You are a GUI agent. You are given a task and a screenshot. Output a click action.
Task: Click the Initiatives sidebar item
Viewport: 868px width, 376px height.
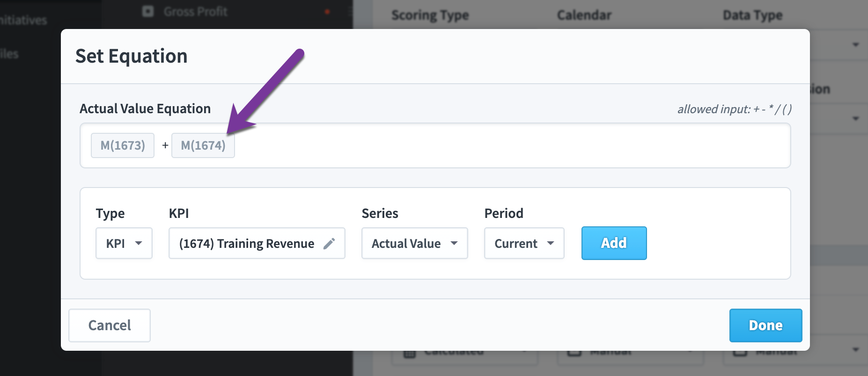pos(23,20)
